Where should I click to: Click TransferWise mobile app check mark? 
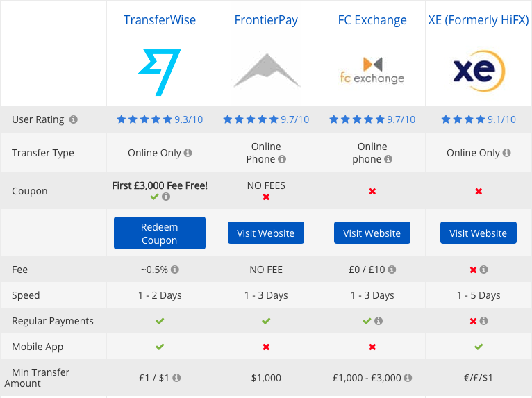tap(160, 347)
